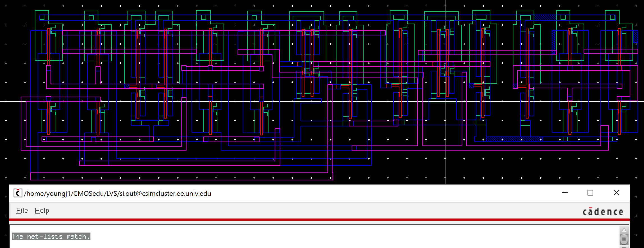
Task: Minimize the si.out LVS output window
Action: [565, 193]
